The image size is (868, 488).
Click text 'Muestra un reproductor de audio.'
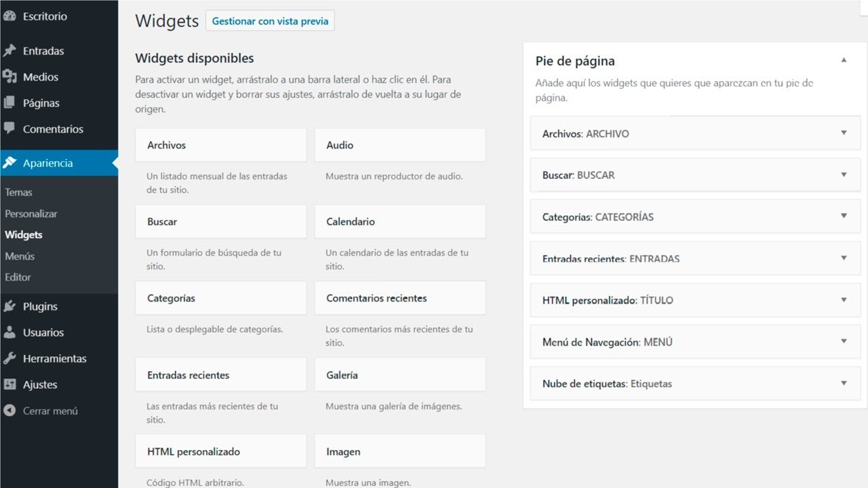pos(394,176)
